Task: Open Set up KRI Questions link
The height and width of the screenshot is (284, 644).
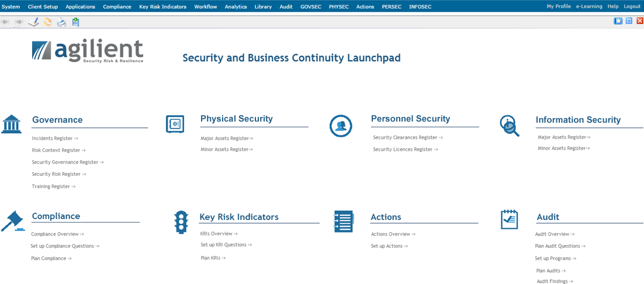Action: pyautogui.click(x=226, y=245)
